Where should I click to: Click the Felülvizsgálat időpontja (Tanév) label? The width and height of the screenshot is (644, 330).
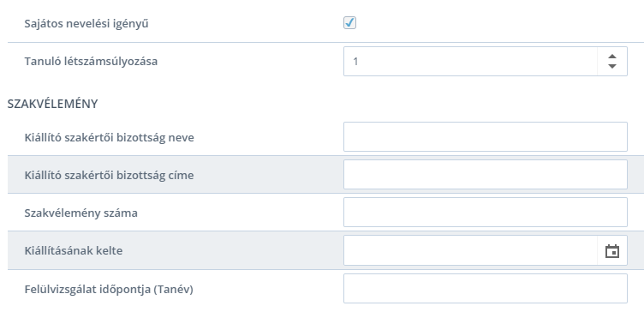pos(109,290)
